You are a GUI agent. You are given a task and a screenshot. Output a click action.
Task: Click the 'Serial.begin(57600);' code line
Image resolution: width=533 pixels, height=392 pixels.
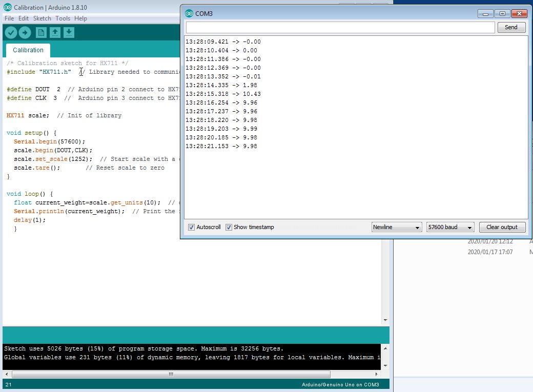click(49, 141)
